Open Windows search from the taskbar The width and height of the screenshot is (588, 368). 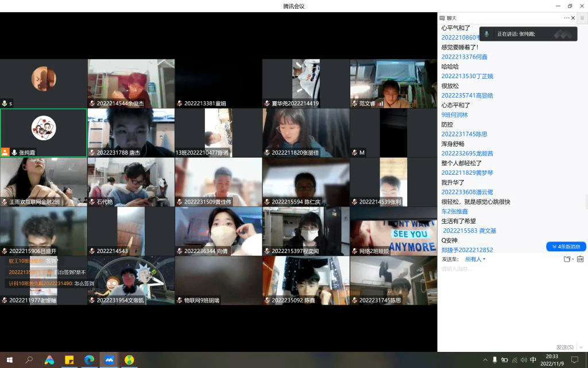[29, 360]
